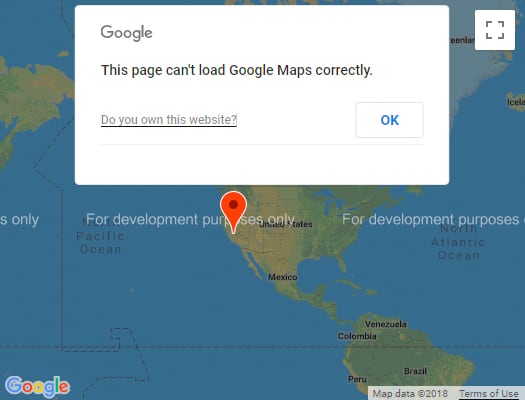Select the partially visible Iceland label

coord(516,102)
